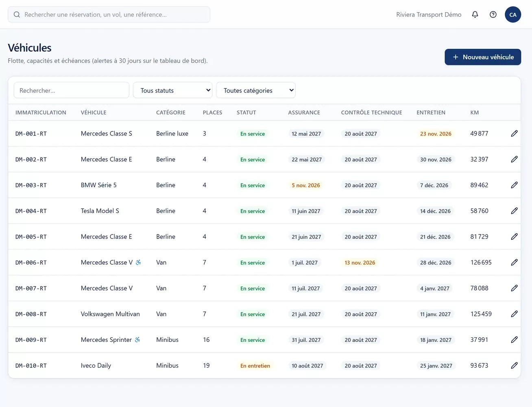532x407 pixels.
Task: Click the 13 nov. 2026 inspection alert
Action: click(360, 263)
